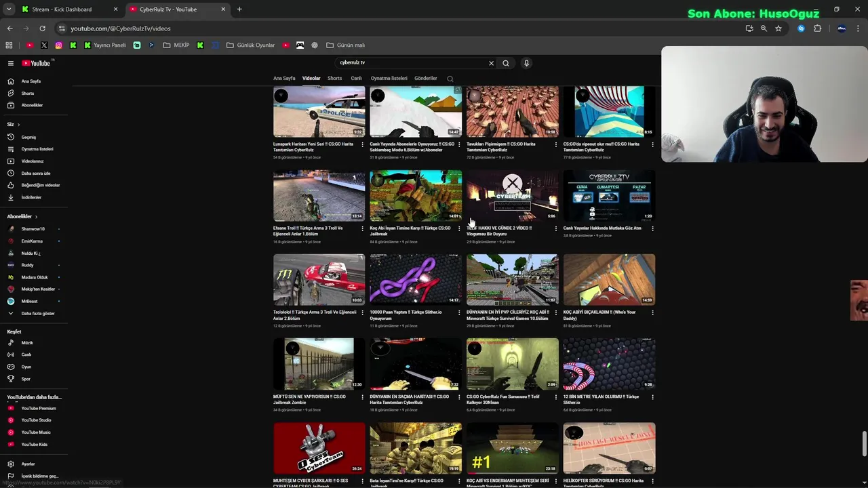Open Ayarlar settings in sidebar

(x=28, y=464)
